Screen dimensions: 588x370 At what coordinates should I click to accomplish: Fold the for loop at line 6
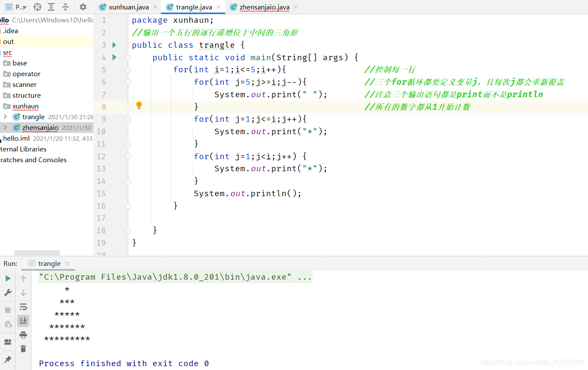(x=128, y=82)
